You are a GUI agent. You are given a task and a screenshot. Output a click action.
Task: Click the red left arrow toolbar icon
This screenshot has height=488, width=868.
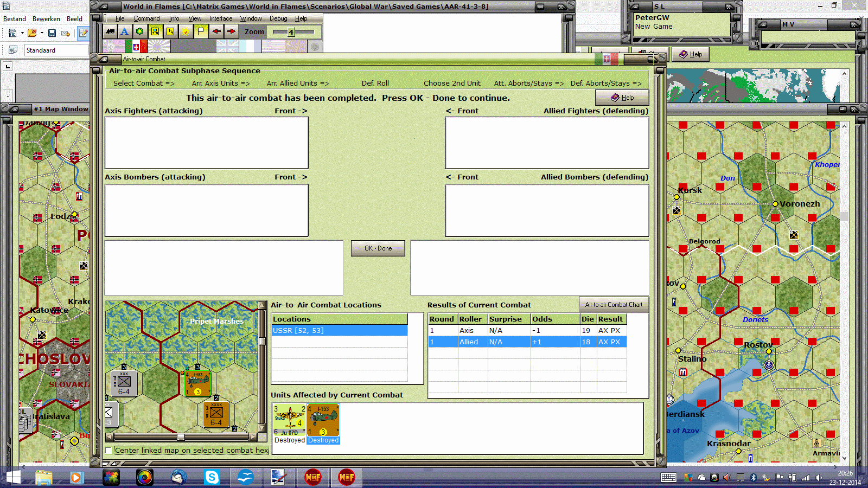pos(216,31)
